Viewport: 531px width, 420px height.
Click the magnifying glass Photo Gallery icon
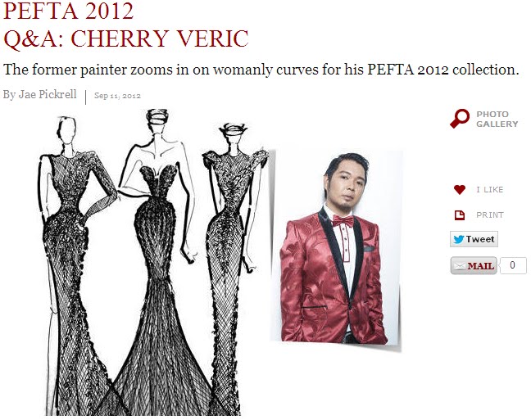click(x=460, y=119)
